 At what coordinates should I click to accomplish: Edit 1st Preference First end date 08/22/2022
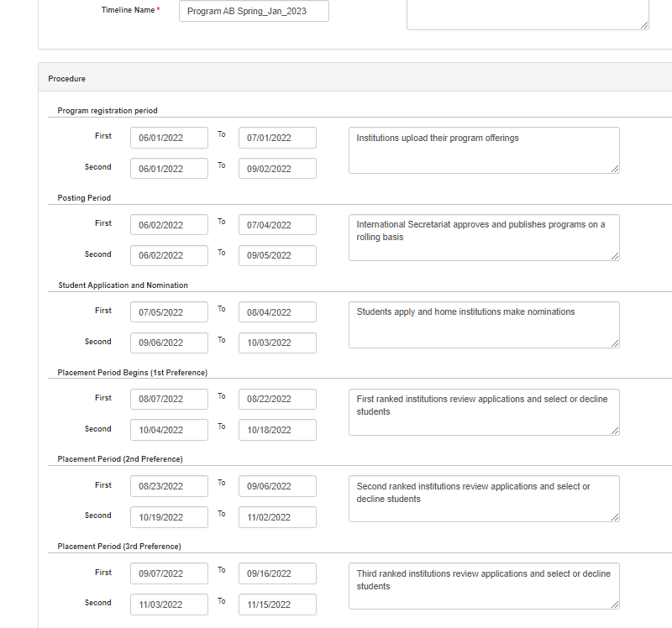pos(277,400)
